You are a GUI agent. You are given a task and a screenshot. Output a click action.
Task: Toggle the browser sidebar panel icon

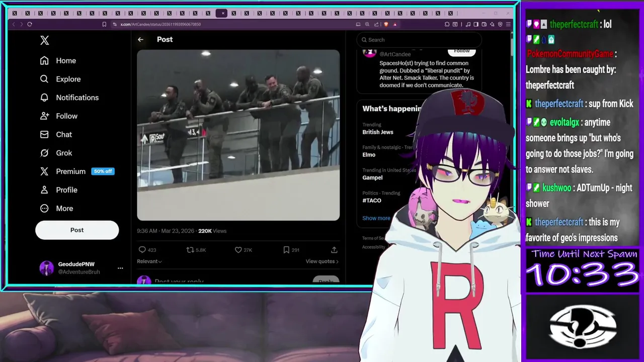coord(476,24)
